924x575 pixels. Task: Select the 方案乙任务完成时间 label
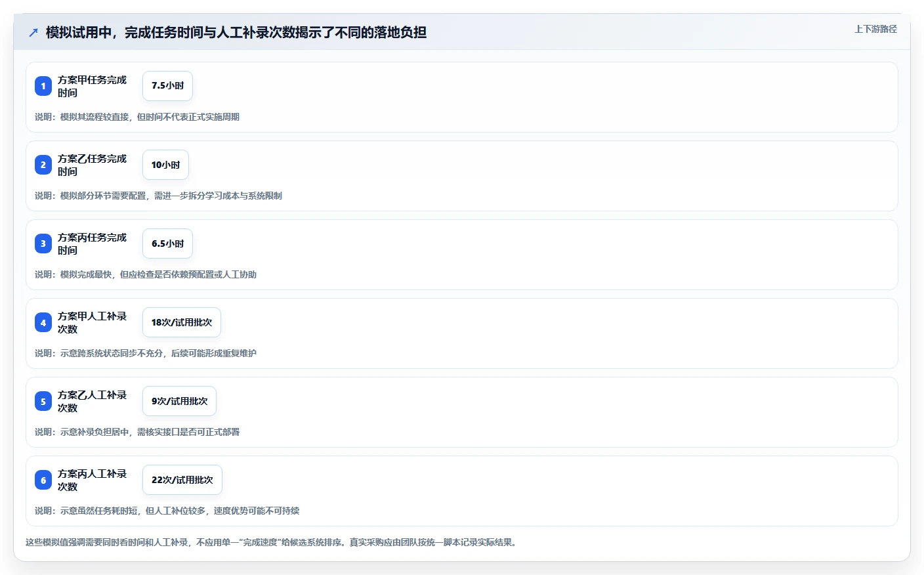(x=92, y=165)
